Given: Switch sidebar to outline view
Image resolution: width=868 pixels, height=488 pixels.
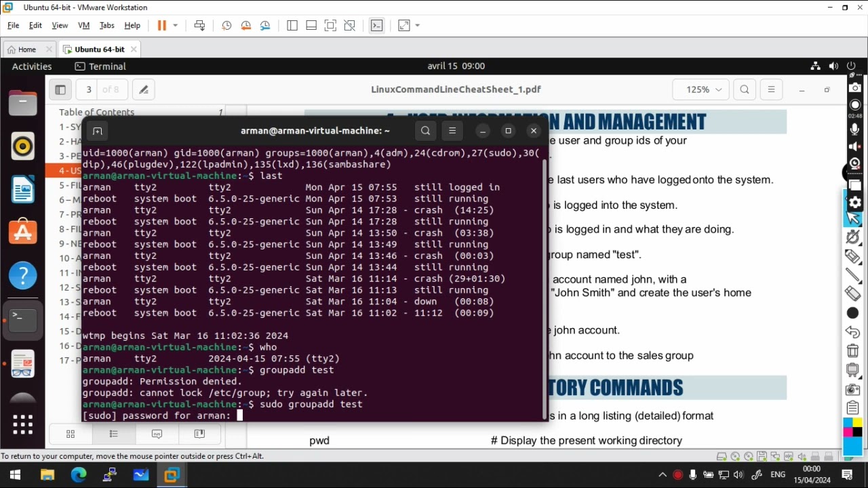Looking at the screenshot, I should tap(114, 434).
